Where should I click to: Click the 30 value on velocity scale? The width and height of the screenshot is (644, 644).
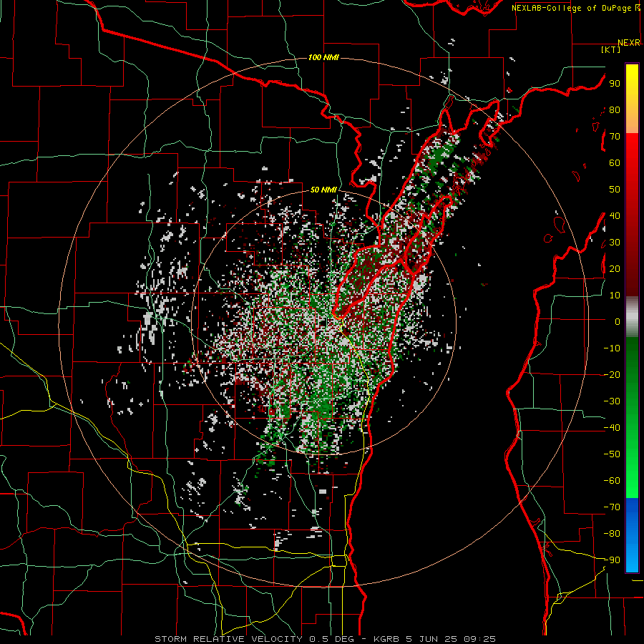tap(615, 243)
